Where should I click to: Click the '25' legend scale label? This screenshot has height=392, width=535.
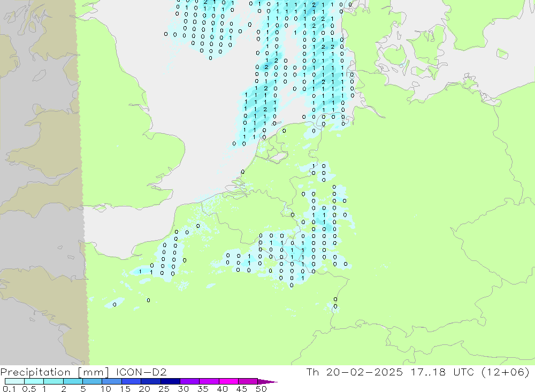pyautogui.click(x=164, y=389)
